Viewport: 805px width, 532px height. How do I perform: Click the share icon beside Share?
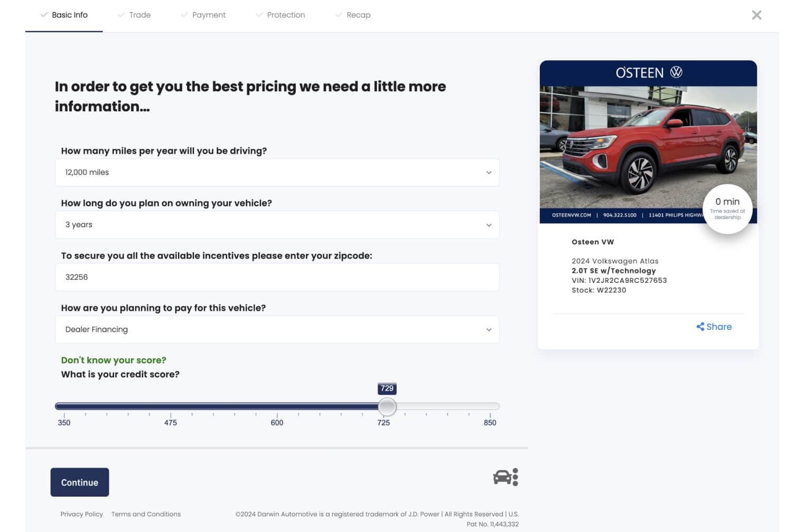click(700, 327)
